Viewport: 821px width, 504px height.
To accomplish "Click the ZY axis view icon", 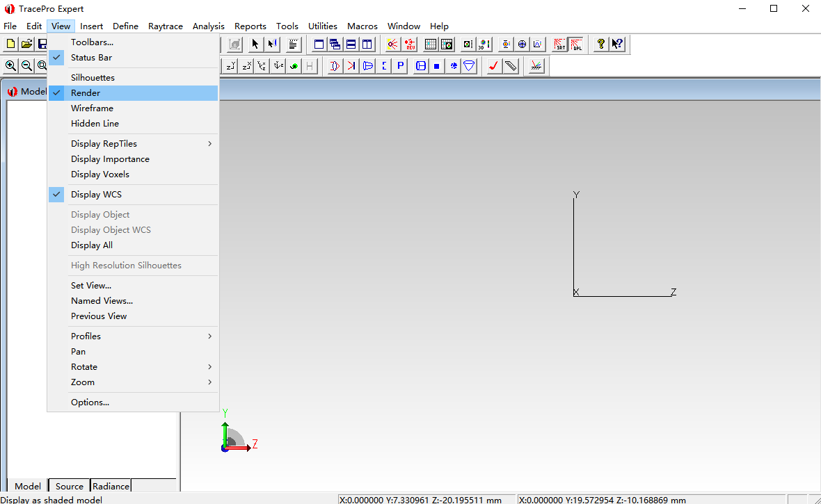I will coord(230,66).
